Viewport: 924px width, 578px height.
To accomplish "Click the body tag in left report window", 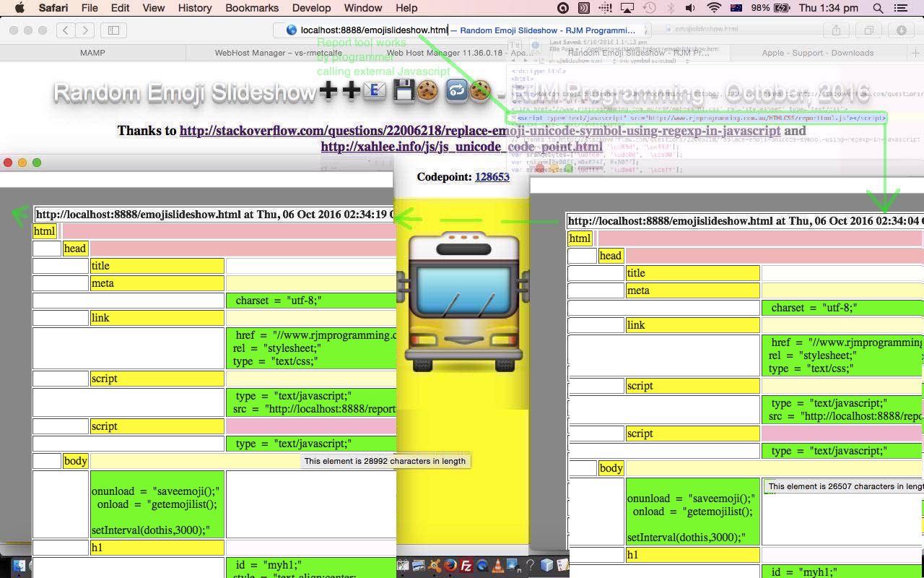I will (75, 461).
